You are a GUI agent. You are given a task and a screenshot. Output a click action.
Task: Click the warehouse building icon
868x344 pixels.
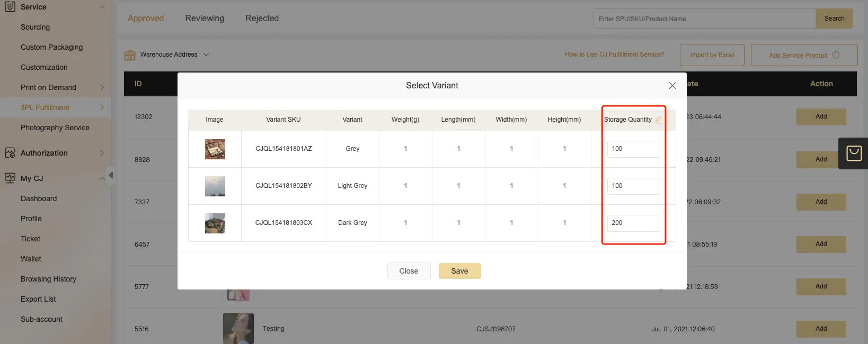coord(130,55)
